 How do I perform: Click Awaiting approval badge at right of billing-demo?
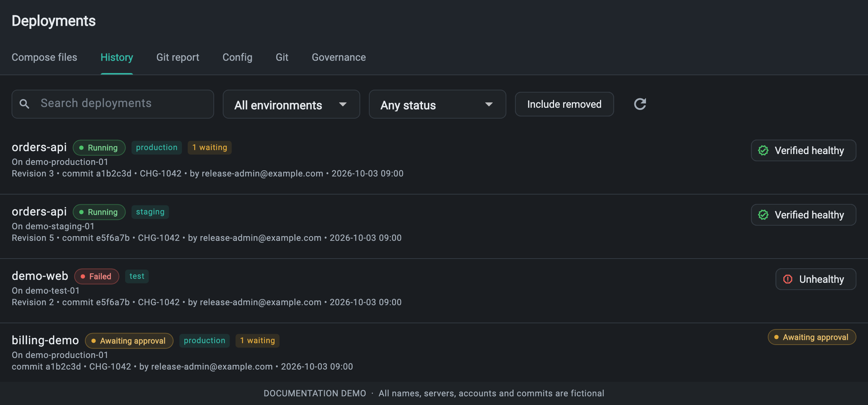coord(812,337)
